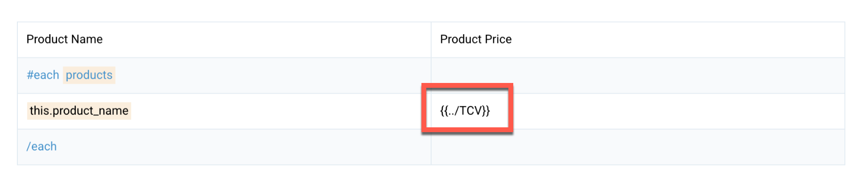Click the Product Name header text
This screenshot has width=868, height=191.
[64, 39]
